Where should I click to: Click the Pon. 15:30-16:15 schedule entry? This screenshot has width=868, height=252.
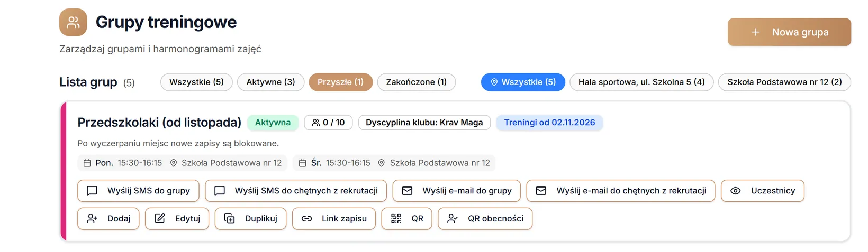point(182,163)
